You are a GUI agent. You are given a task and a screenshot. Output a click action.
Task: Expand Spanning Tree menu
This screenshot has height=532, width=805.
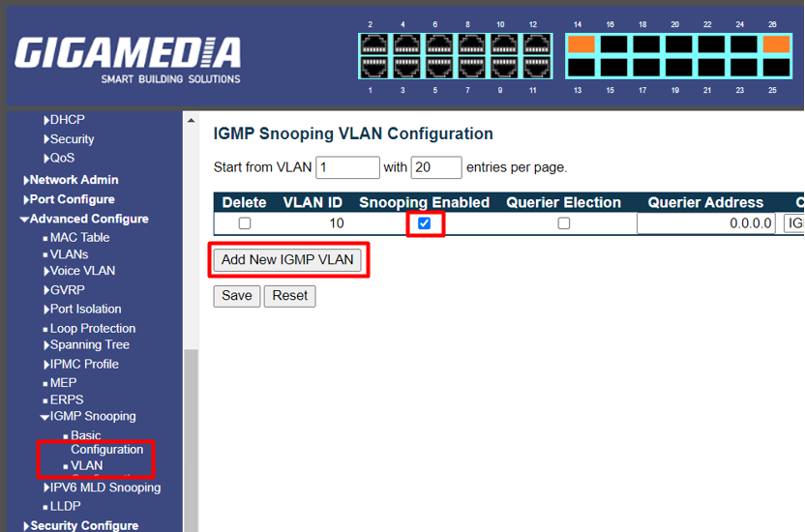point(86,344)
